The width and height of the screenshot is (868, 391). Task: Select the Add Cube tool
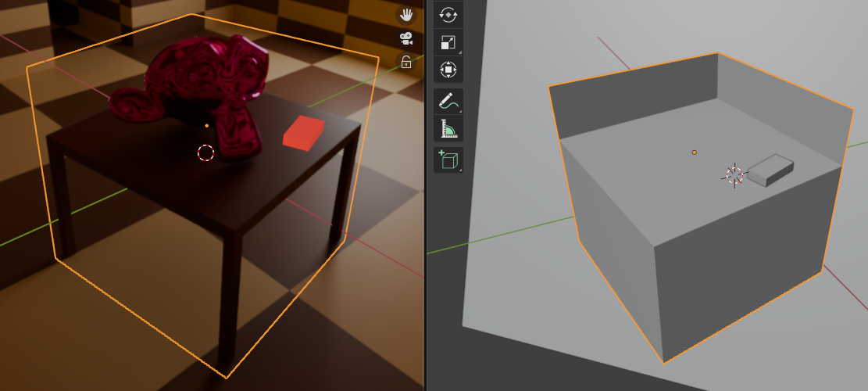tap(448, 160)
